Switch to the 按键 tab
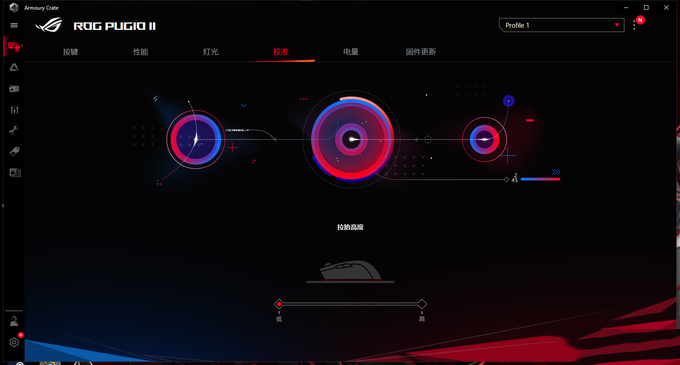The height and width of the screenshot is (365, 680). click(70, 52)
